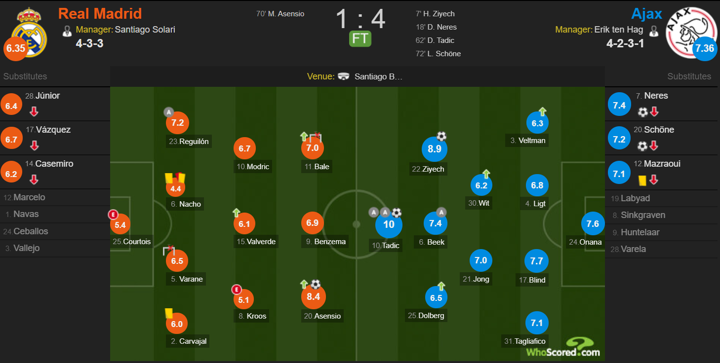Select Courtois 5.4 rating bubble
720x363 pixels.
(x=120, y=224)
